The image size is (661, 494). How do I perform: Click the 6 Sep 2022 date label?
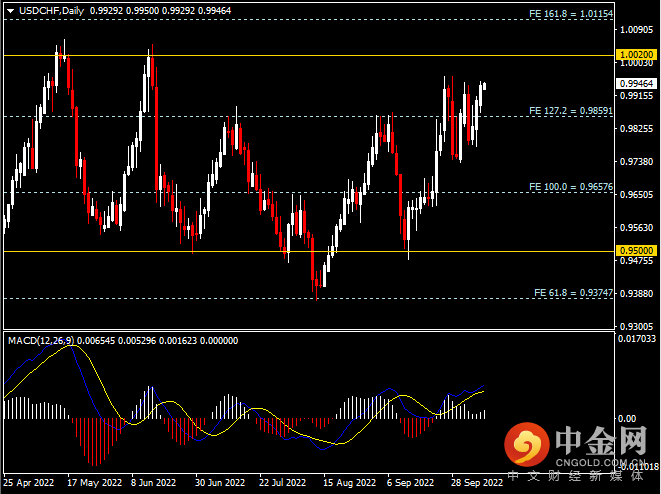click(410, 483)
